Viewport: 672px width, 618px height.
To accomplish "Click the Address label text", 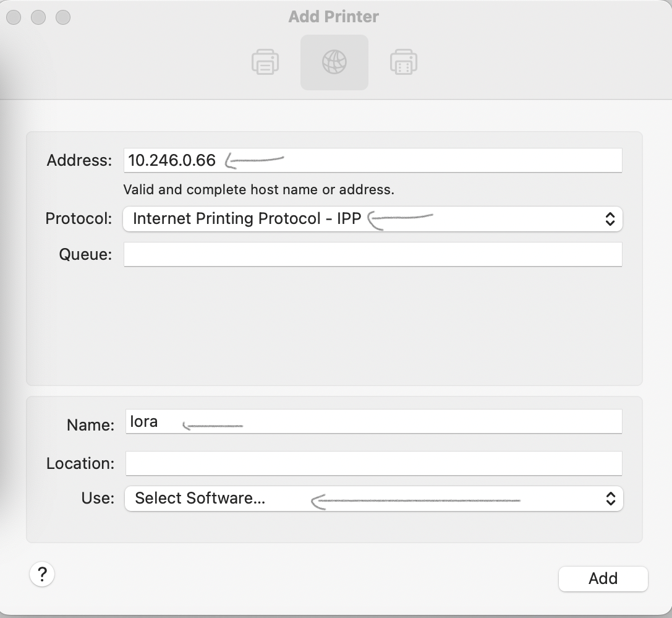I will coord(79,161).
